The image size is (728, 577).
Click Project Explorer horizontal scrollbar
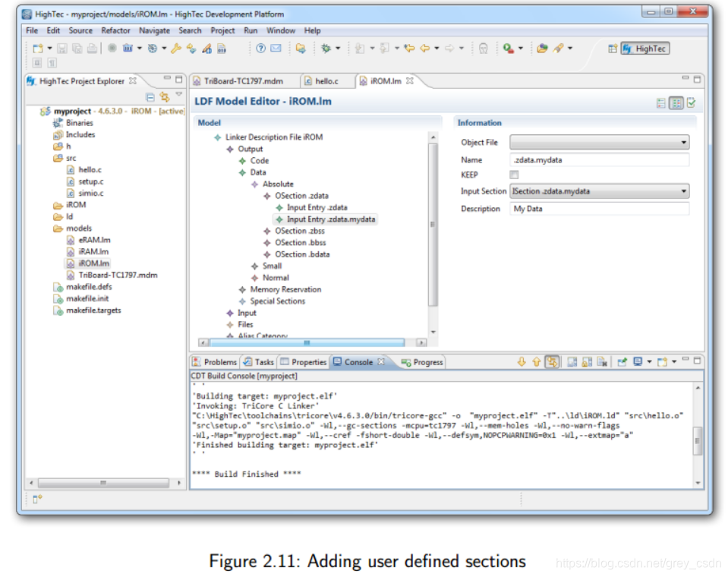tap(103, 483)
